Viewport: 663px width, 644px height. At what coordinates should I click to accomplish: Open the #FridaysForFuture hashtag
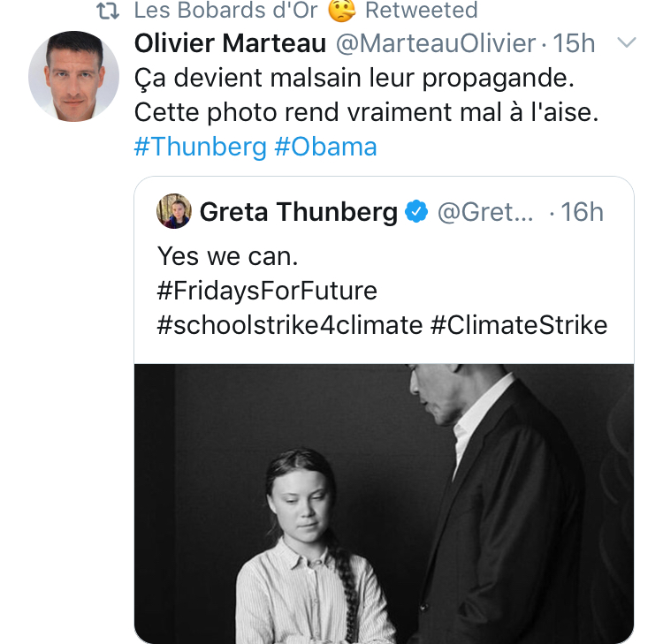pos(267,291)
